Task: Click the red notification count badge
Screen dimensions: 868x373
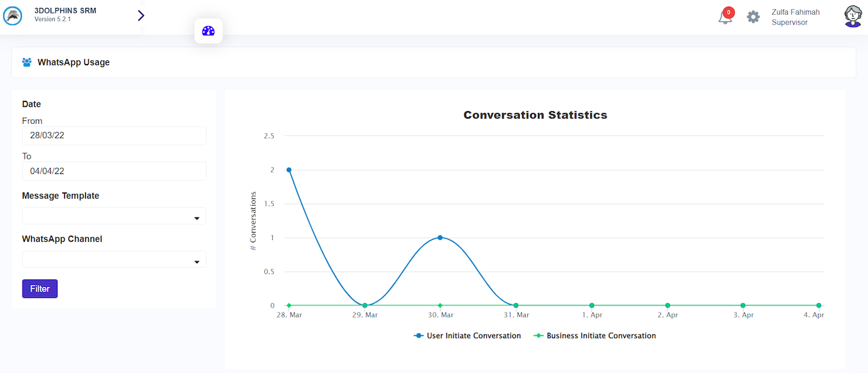Action: coord(728,12)
